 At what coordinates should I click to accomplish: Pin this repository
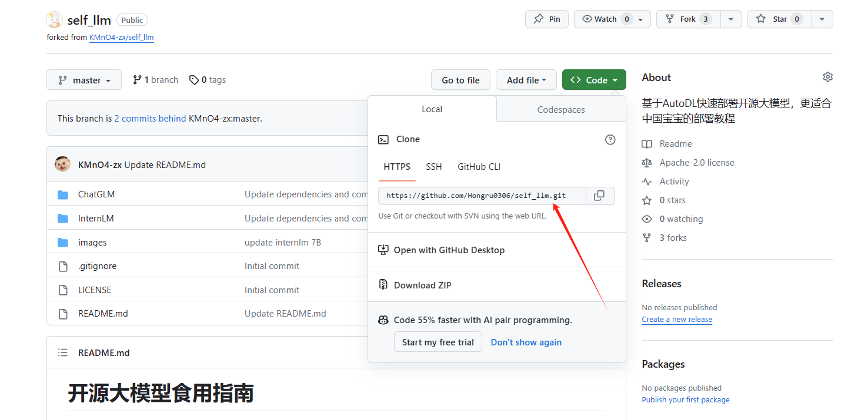547,19
